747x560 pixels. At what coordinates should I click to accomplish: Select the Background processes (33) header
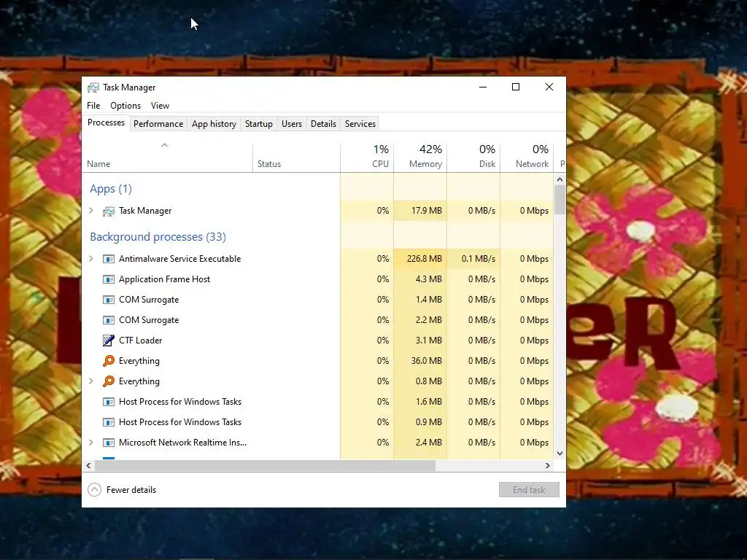[x=158, y=237]
